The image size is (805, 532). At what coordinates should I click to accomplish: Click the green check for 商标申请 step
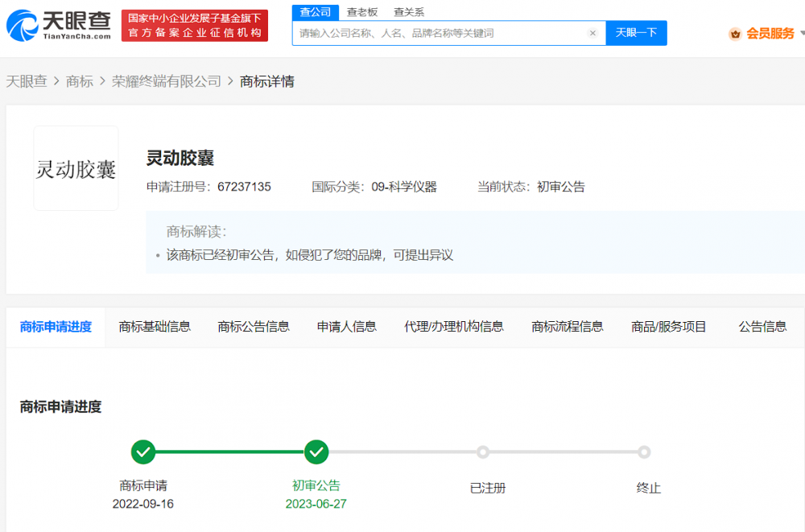pyautogui.click(x=143, y=452)
